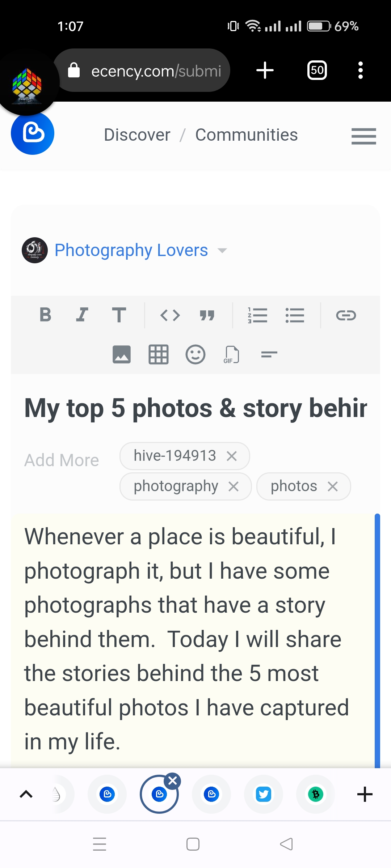
Task: Insert a blockquote using the quote icon
Action: 207,315
